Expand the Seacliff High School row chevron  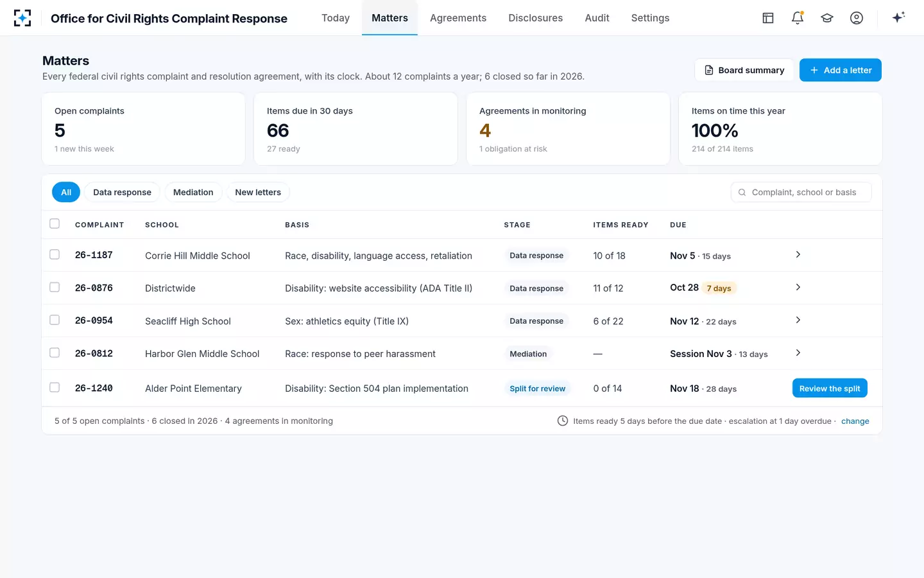798,320
